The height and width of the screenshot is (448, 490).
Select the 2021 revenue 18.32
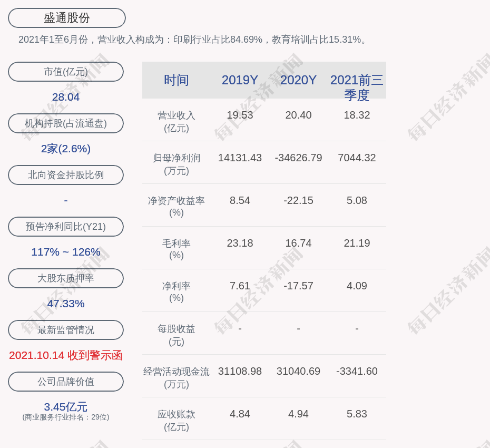click(x=357, y=115)
